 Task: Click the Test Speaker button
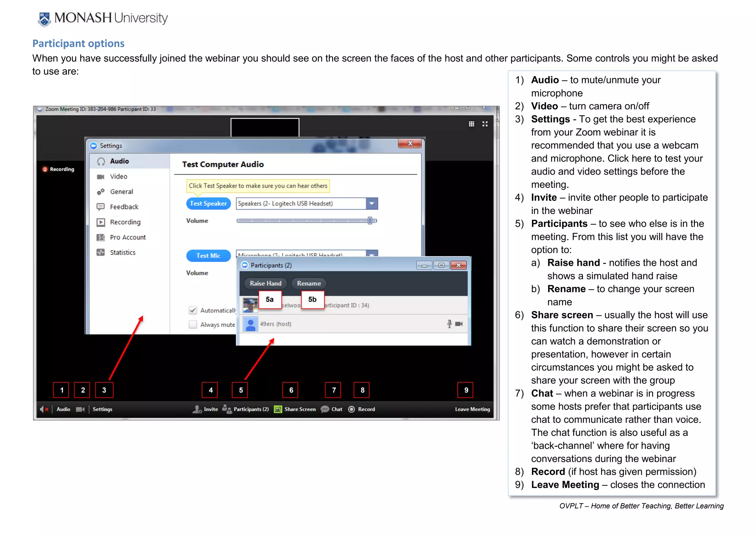tap(208, 203)
